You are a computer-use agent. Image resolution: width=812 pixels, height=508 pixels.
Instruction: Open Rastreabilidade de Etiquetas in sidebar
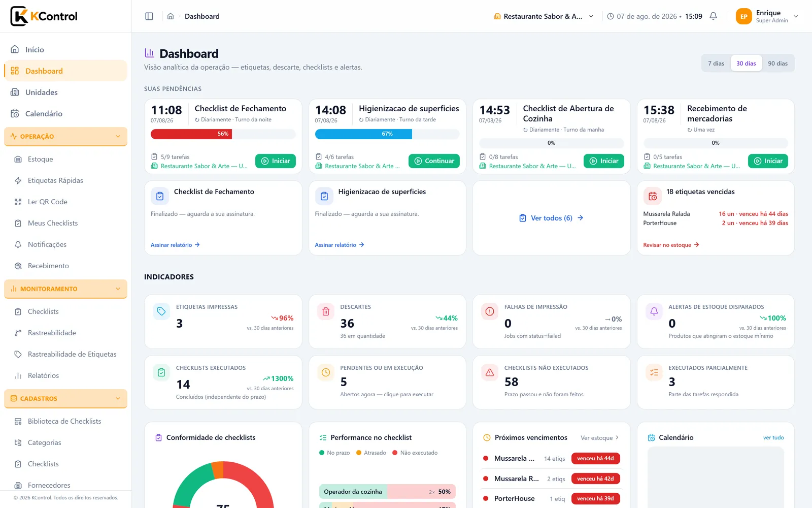pos(65,354)
